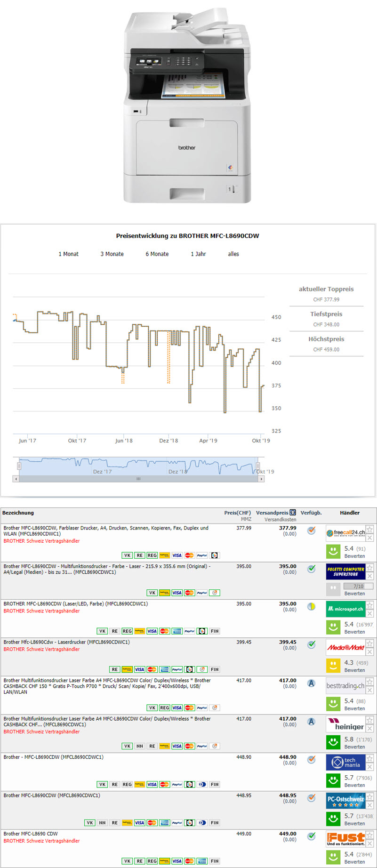Image resolution: width=377 pixels, height=868 pixels.
Task: Click the house icon next to Versandpreis
Action: pos(293,513)
